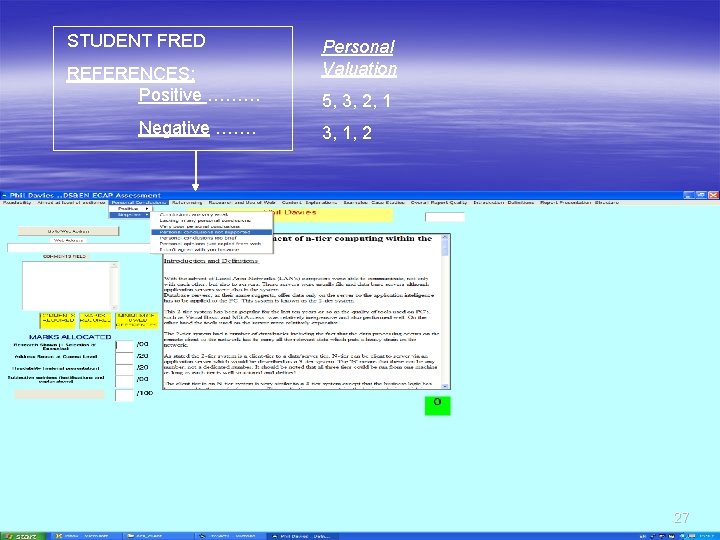Click the small white field right of yellow banner
Screen dimensions: 720x540
click(x=444, y=217)
